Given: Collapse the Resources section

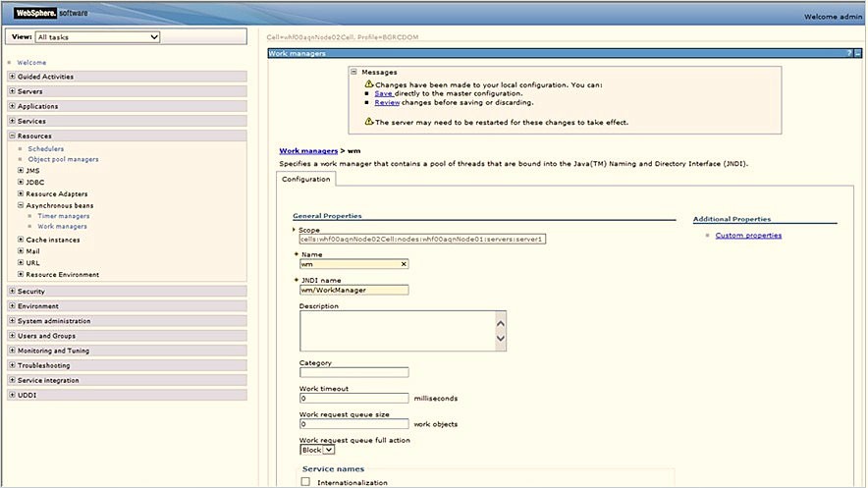Looking at the screenshot, I should 12,136.
